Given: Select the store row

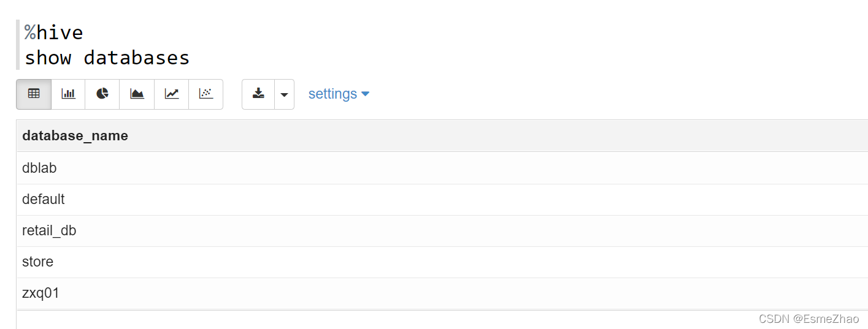Looking at the screenshot, I should (x=442, y=262).
